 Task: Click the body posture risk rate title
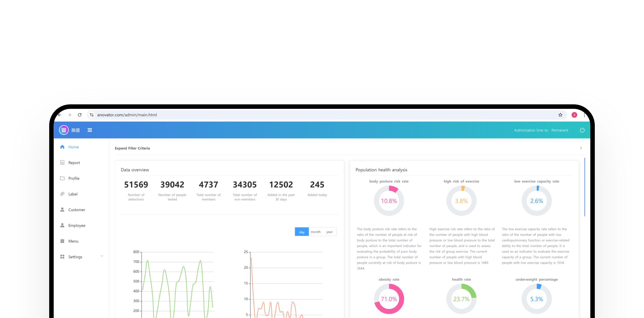389,181
